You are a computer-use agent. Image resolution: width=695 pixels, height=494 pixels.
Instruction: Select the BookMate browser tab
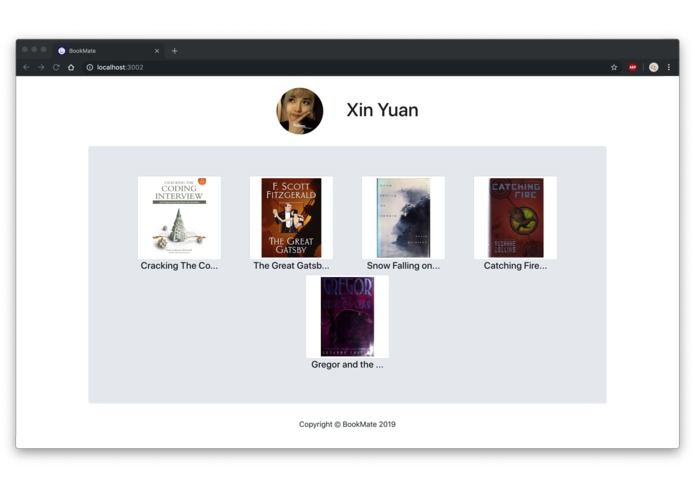pyautogui.click(x=109, y=51)
